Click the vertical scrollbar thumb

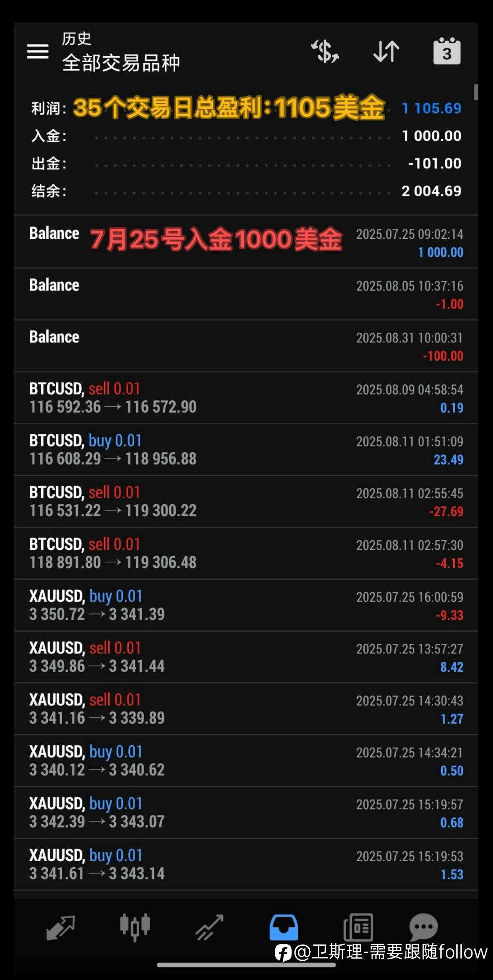click(x=475, y=92)
